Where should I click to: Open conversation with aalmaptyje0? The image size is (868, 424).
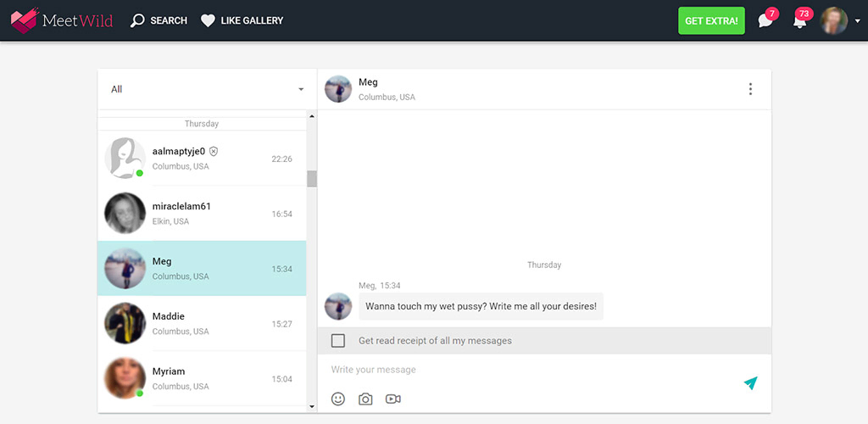(202, 159)
